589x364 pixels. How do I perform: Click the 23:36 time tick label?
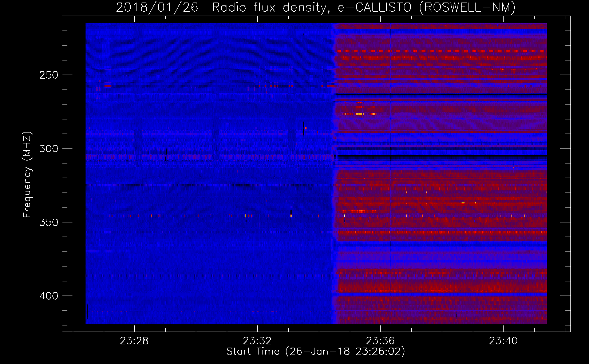(x=380, y=341)
